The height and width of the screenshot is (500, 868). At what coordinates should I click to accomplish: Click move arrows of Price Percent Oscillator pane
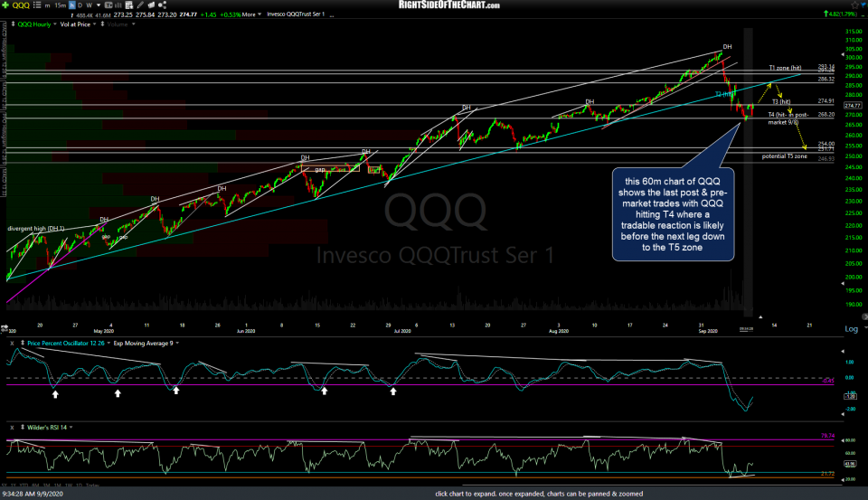pyautogui.click(x=23, y=343)
